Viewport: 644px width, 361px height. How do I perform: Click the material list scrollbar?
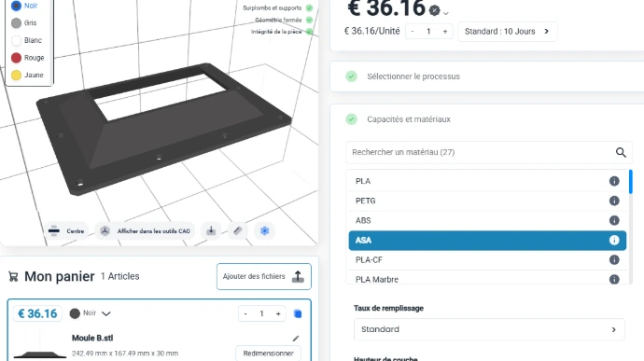pyautogui.click(x=630, y=182)
